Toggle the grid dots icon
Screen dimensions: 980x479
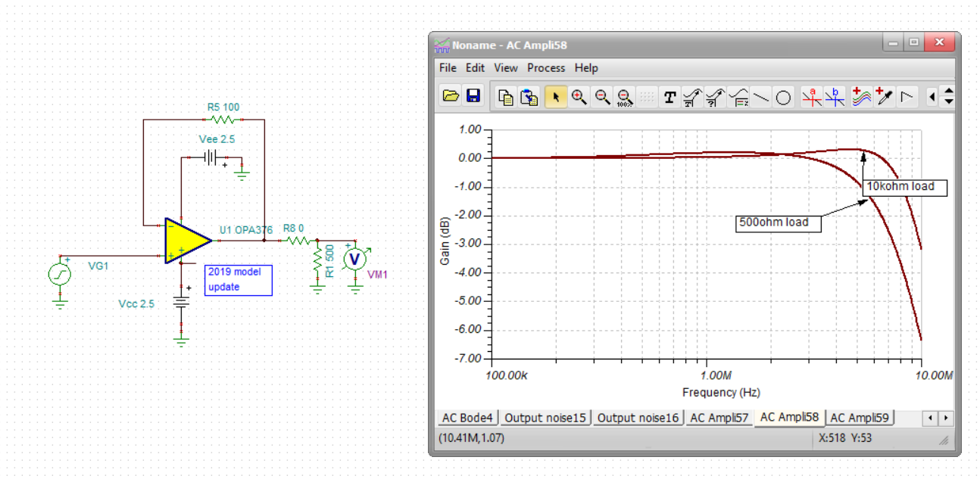tap(647, 97)
